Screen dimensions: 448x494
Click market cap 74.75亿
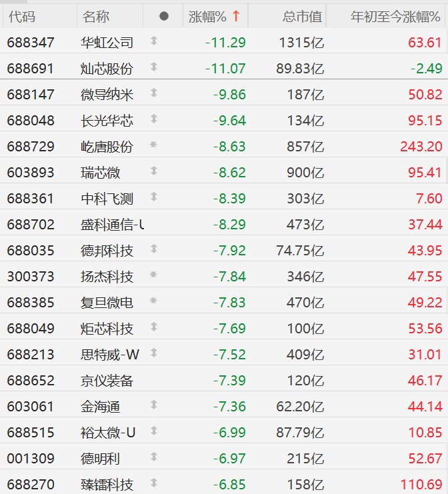(x=300, y=251)
